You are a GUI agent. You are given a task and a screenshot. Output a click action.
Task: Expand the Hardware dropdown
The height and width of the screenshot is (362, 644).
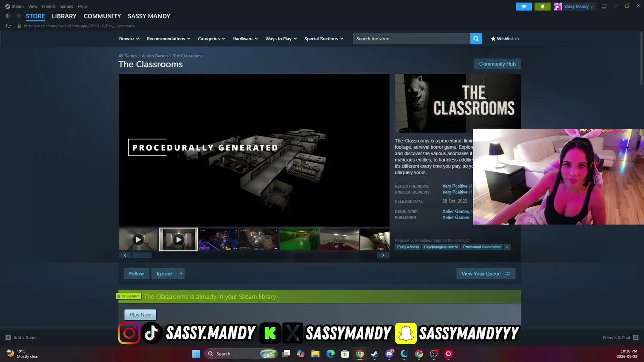point(245,39)
